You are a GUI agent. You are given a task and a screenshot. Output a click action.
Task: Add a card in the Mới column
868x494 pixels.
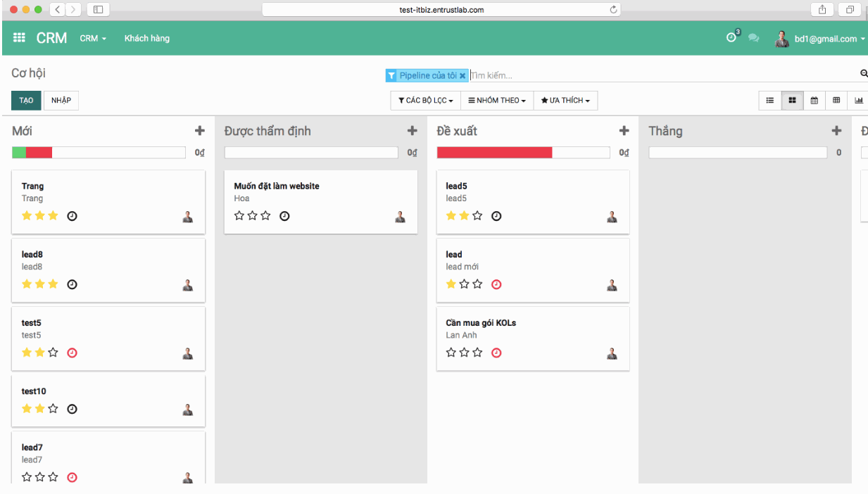[x=199, y=131]
